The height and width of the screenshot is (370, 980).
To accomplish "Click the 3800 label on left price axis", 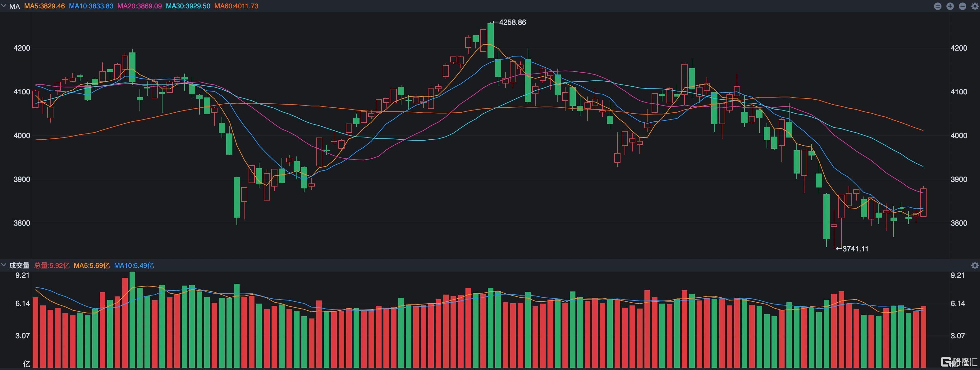I will (22, 223).
